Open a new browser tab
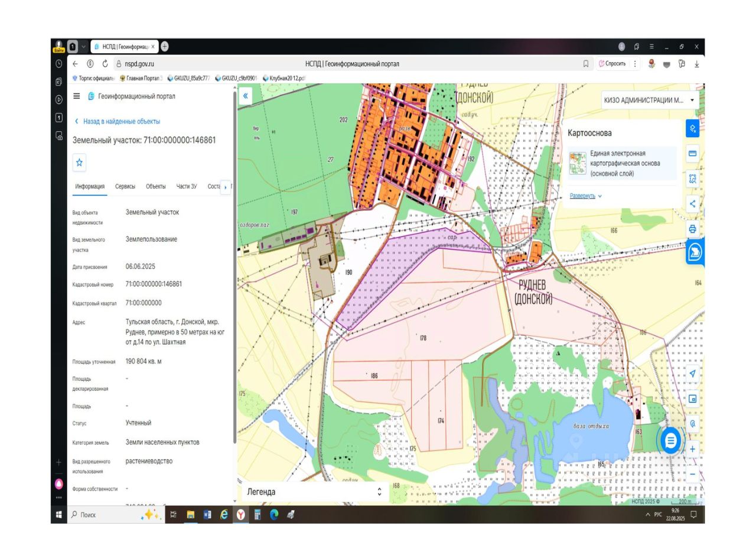756x535 pixels. pos(164,46)
